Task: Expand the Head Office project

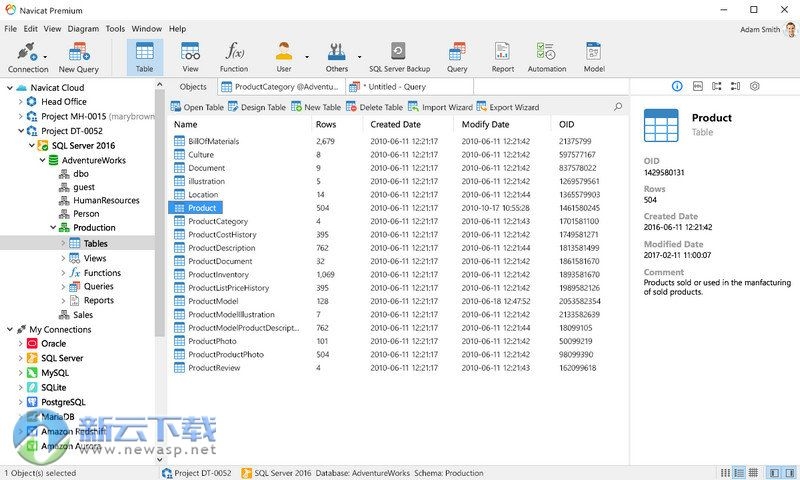Action: (20, 102)
